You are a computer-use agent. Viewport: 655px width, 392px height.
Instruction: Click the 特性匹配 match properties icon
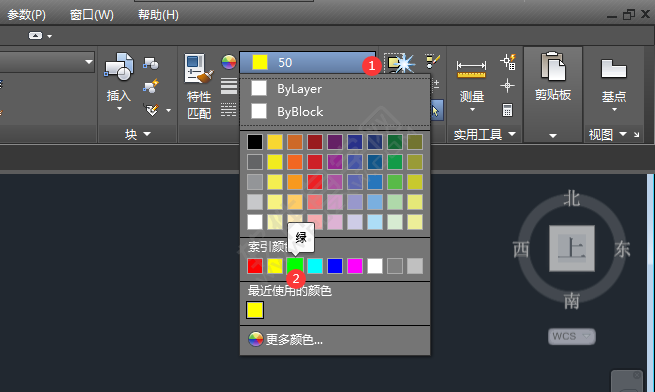pyautogui.click(x=199, y=69)
